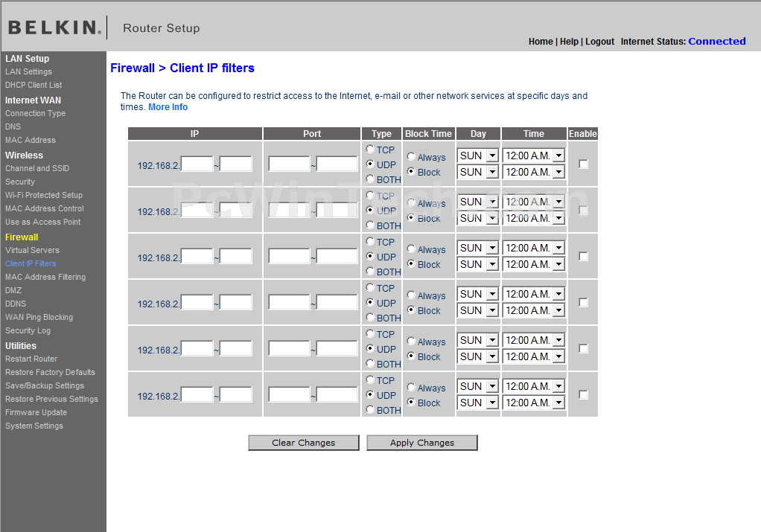761x532 pixels.
Task: Click the Logout link
Action: 600,42
